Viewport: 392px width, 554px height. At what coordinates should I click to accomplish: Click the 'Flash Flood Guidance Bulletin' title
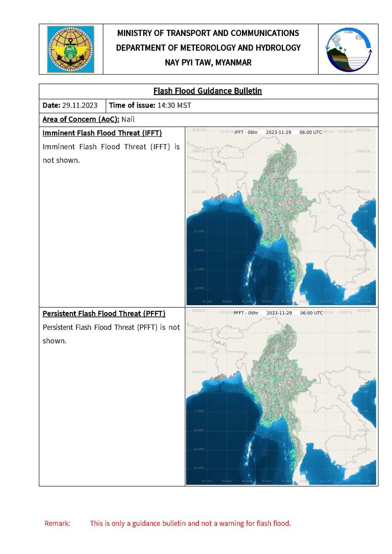(x=208, y=91)
